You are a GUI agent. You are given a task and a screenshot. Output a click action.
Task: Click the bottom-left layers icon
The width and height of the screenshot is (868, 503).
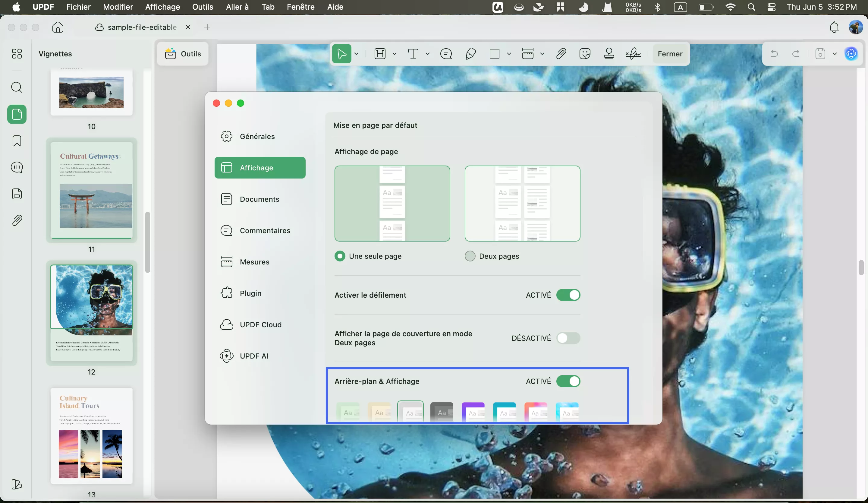[x=17, y=484]
